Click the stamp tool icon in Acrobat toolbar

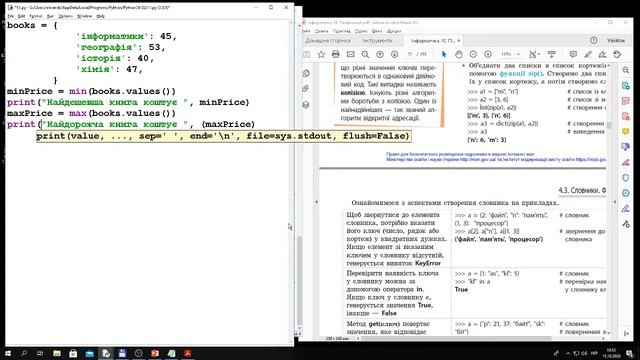[617, 54]
